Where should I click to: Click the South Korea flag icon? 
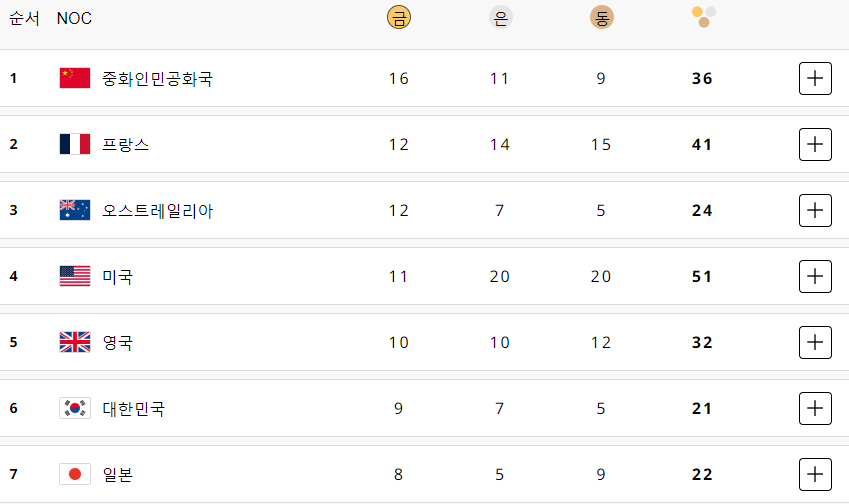tap(75, 408)
